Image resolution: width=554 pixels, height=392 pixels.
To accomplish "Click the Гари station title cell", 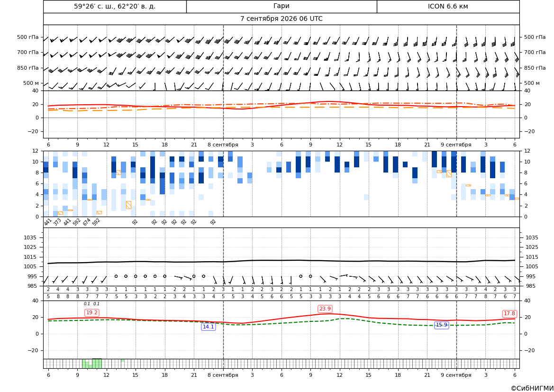I will click(x=282, y=6).
